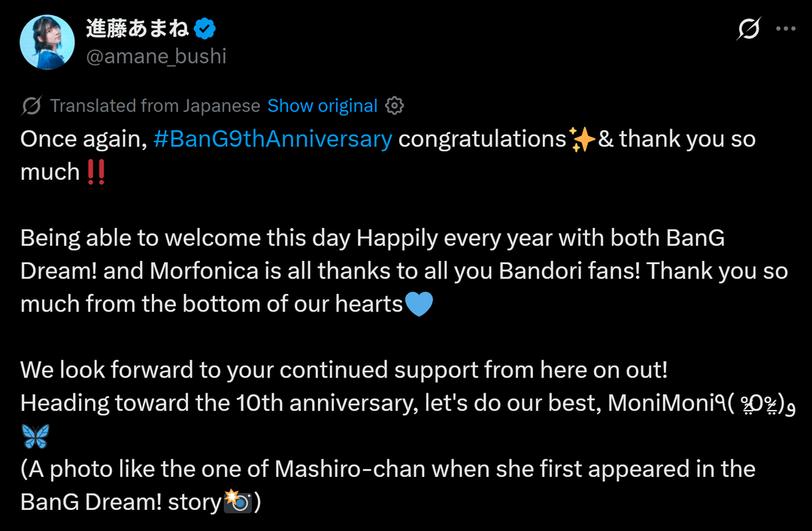
Task: Click the blue verified badge
Action: 205,29
